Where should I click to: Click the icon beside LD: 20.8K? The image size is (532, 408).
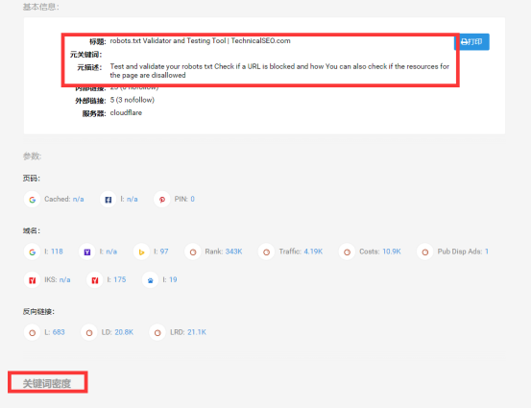(89, 333)
